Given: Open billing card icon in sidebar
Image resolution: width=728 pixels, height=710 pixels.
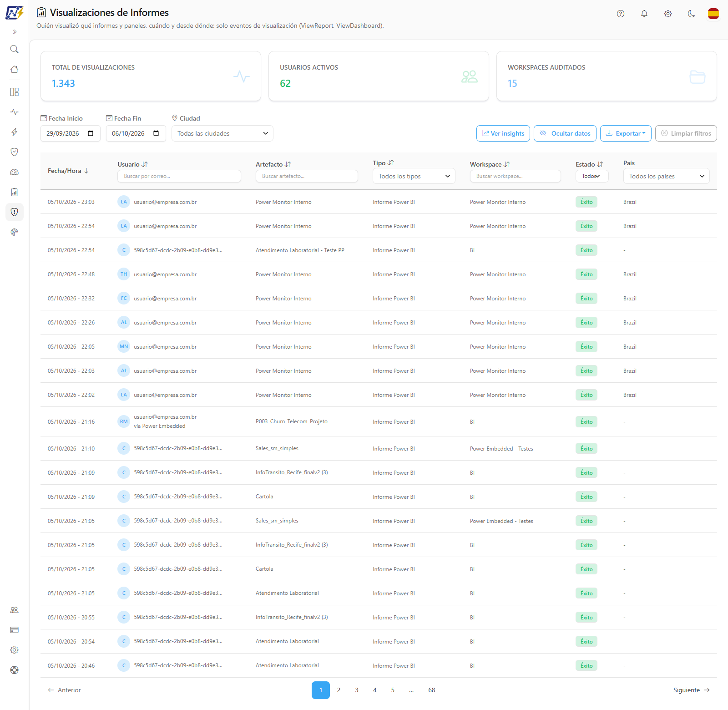Looking at the screenshot, I should coord(15,630).
